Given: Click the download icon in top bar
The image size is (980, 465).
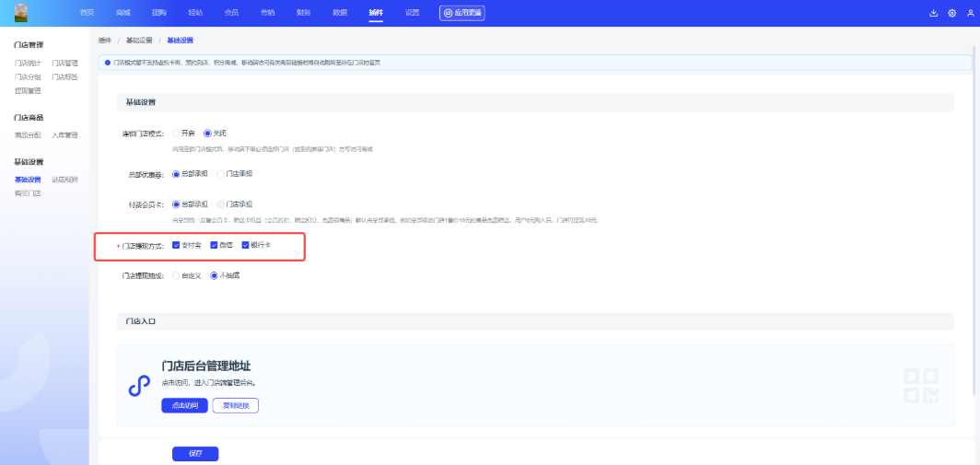Looking at the screenshot, I should tap(934, 13).
